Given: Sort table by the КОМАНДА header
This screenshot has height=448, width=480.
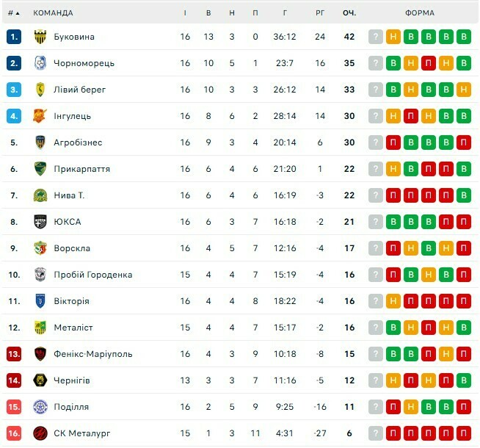Looking at the screenshot, I should pyautogui.click(x=54, y=12).
